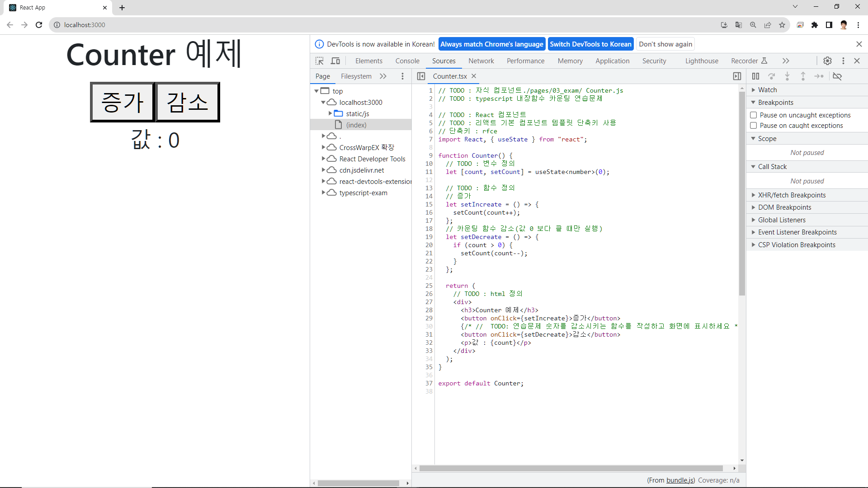The width and height of the screenshot is (868, 488).
Task: Switch to the Console tab
Action: coord(407,61)
